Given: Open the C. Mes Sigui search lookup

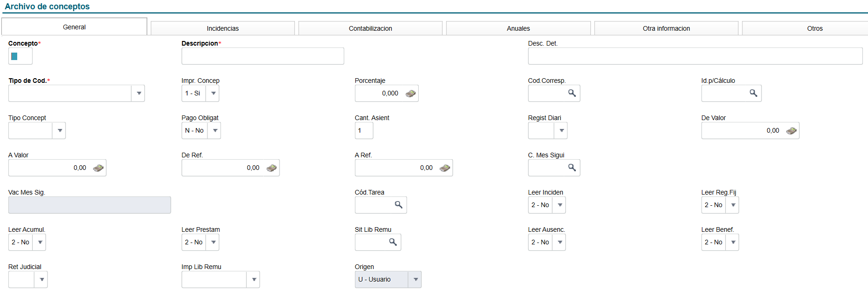Looking at the screenshot, I should (x=572, y=168).
